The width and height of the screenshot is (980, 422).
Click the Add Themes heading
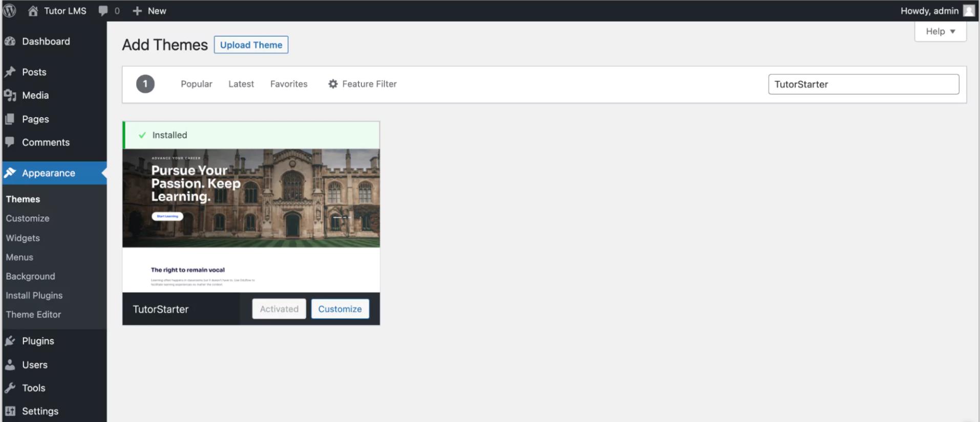tap(165, 45)
